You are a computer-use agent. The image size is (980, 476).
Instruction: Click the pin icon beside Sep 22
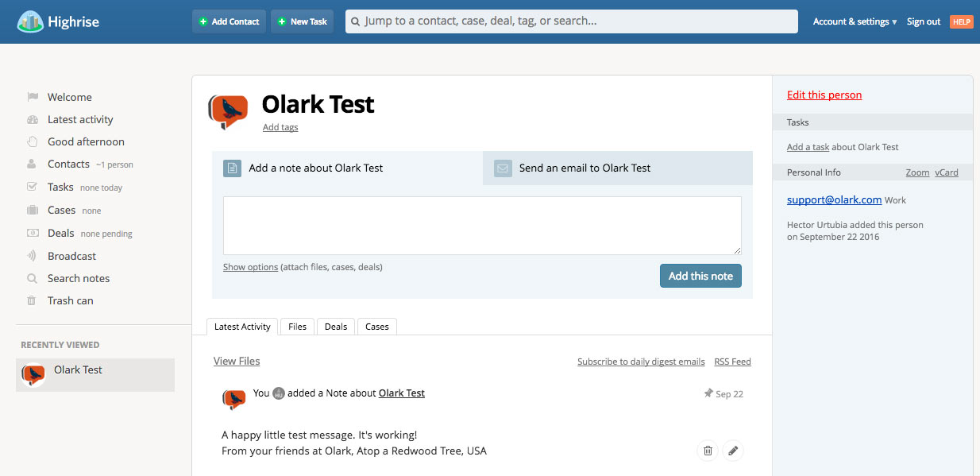pyautogui.click(x=708, y=393)
